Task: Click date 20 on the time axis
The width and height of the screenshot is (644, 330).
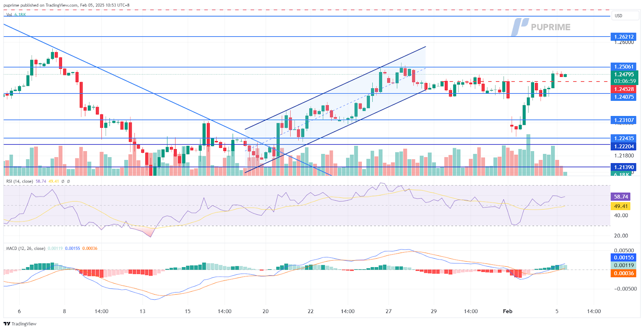Action: pos(265,311)
